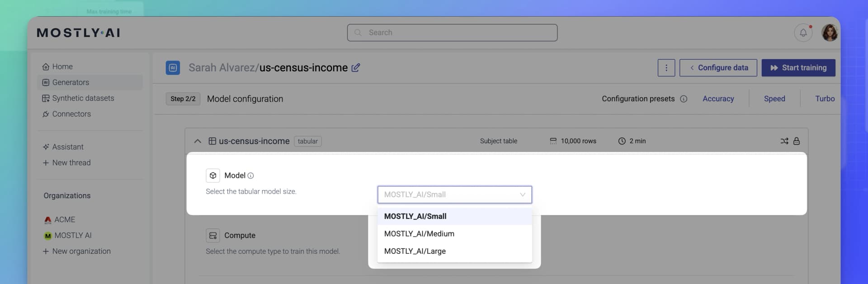
Task: Click the edit pencil icon beside us-census-income
Action: point(356,68)
